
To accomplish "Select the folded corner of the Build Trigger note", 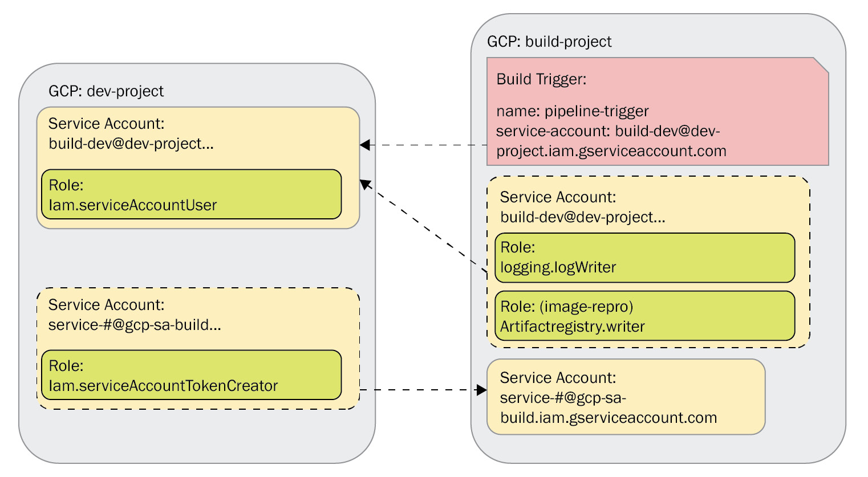I will 821,64.
